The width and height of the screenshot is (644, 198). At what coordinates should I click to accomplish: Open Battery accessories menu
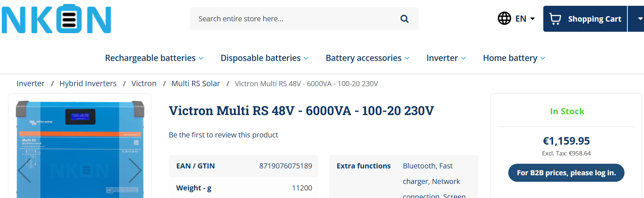[x=367, y=58]
